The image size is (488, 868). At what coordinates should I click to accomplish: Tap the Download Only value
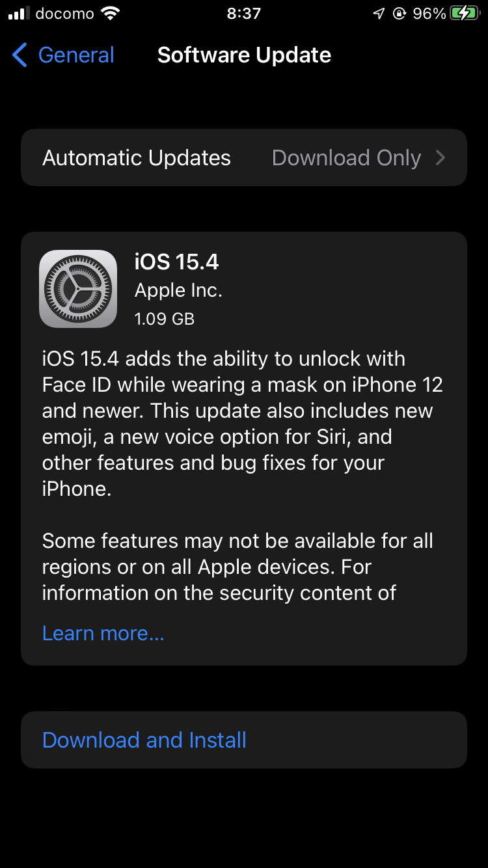(x=346, y=157)
